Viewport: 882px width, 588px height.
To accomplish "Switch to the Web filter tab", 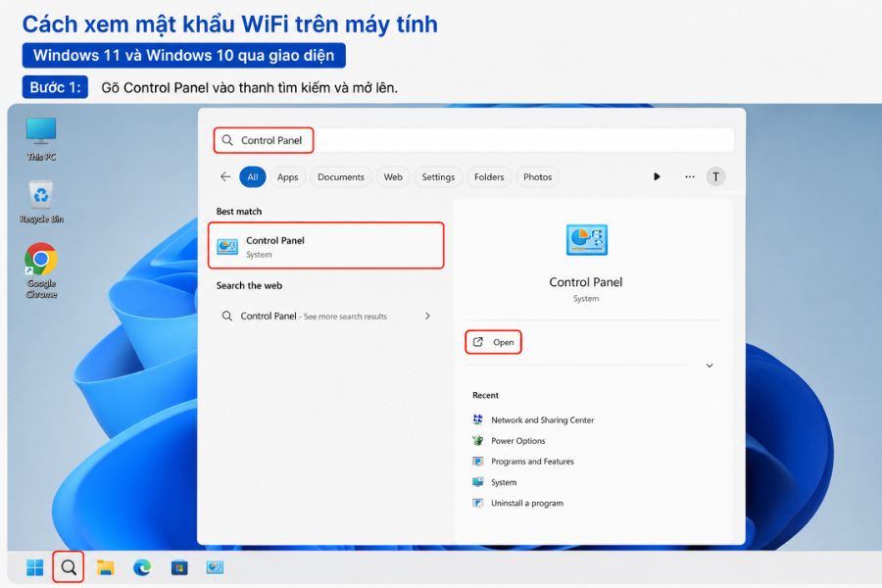I will point(393,176).
